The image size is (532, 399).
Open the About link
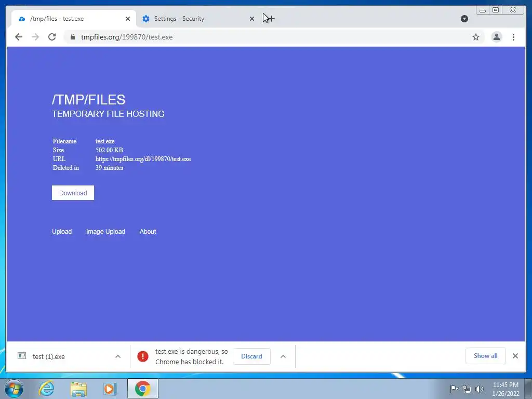[148, 231]
